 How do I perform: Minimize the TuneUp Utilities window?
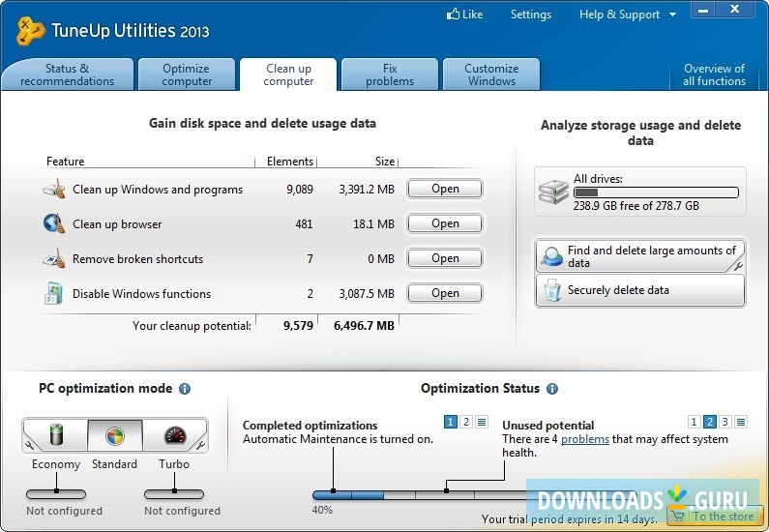click(703, 10)
